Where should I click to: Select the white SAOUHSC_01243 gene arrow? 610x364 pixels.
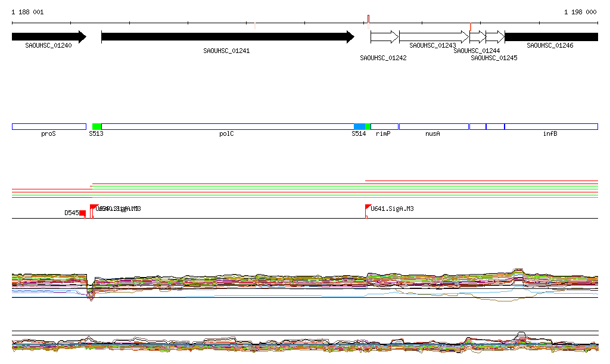pos(434,37)
